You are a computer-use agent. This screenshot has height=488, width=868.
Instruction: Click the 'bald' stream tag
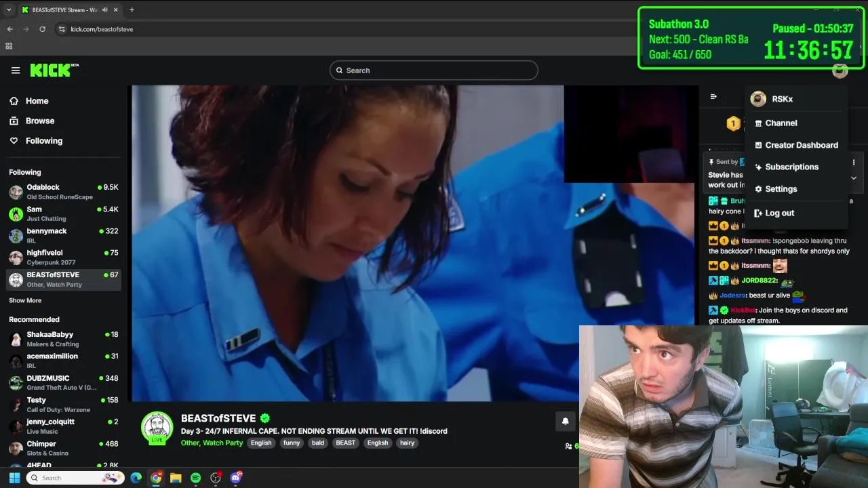coord(318,443)
